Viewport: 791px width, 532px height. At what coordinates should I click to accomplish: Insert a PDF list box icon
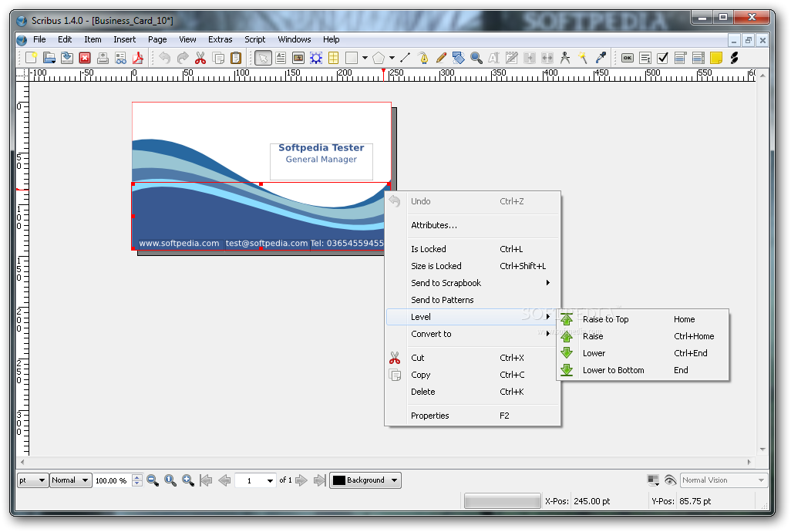pyautogui.click(x=698, y=58)
